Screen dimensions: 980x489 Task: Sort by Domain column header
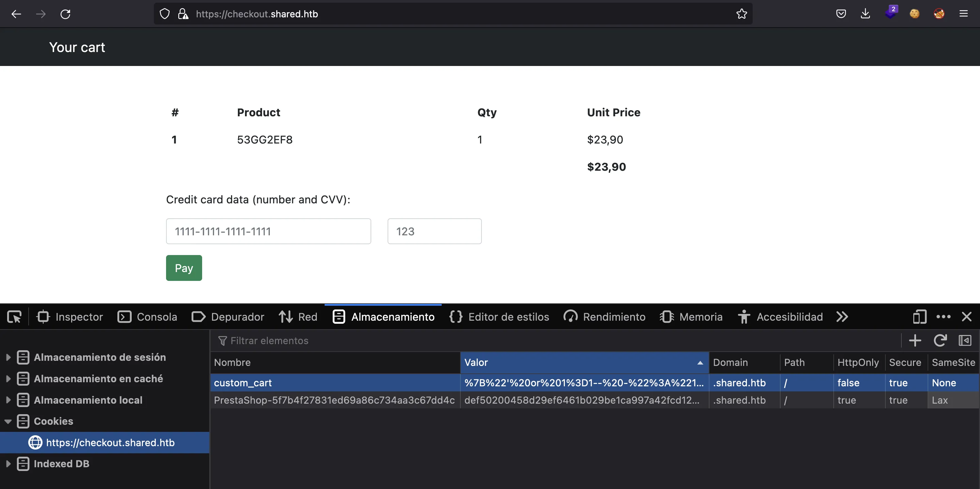744,362
